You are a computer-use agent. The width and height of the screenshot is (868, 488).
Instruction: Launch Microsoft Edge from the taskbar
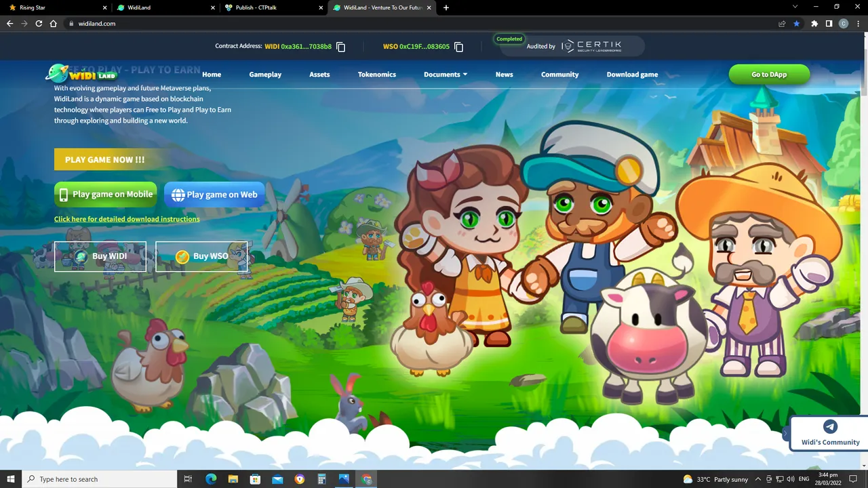coord(211,479)
